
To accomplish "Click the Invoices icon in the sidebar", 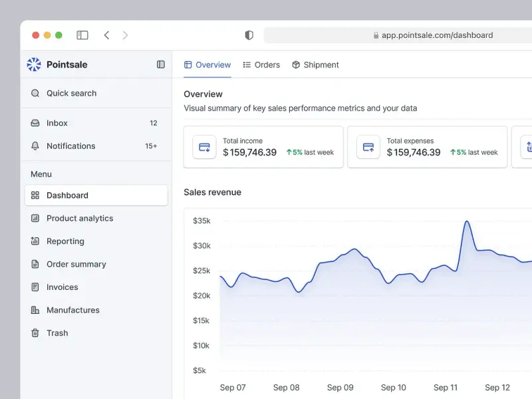I will [x=35, y=287].
